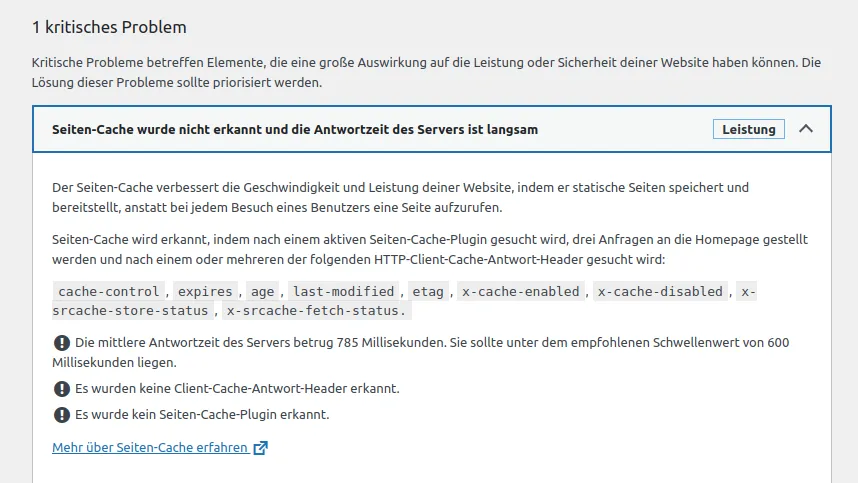This screenshot has width=858, height=483.
Task: Click the Es wurde kein Seiten-Cache-Plugin erkannt text
Action: [x=202, y=415]
